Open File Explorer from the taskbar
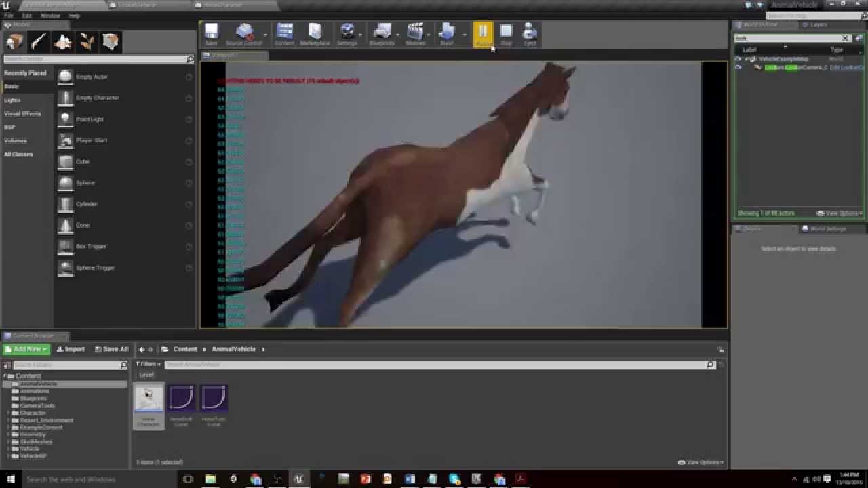The height and width of the screenshot is (488, 868). click(x=210, y=479)
